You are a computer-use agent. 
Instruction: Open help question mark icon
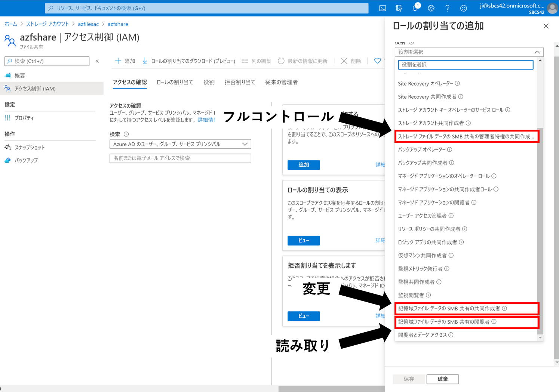(447, 8)
